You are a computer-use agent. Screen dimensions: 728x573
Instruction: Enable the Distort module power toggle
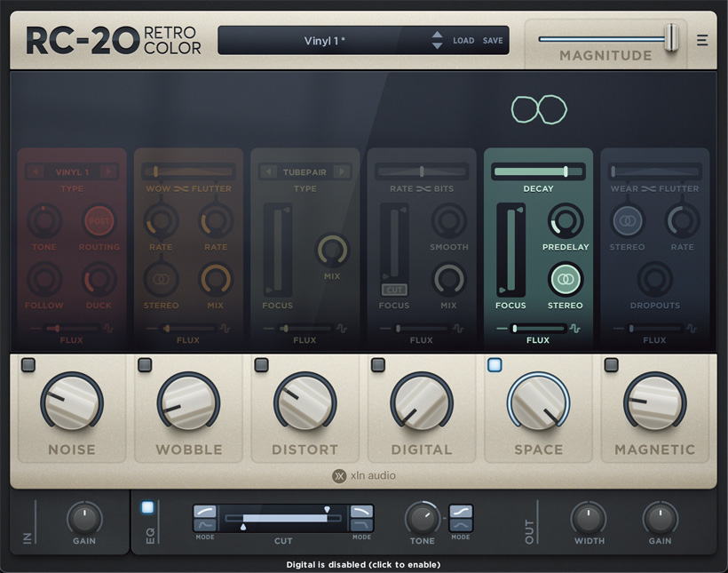point(261,365)
